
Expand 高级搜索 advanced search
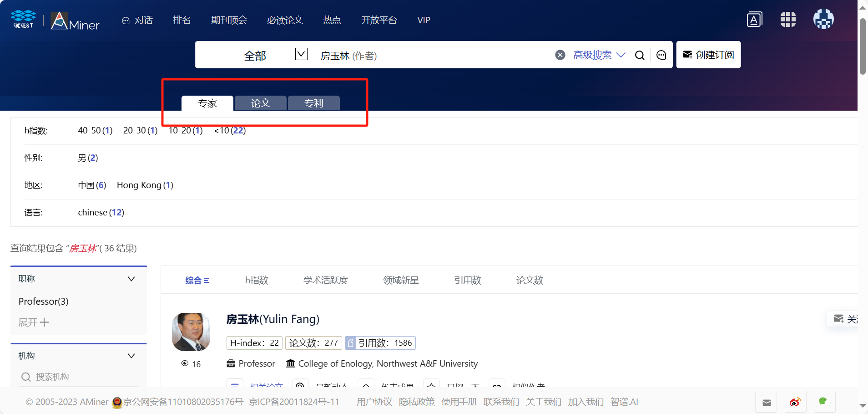tap(599, 55)
